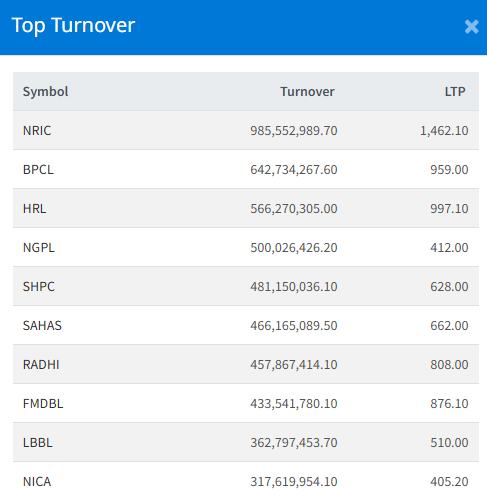Image resolution: width=487 pixels, height=495 pixels.
Task: Click NICA LTP value 405.20
Action: (449, 482)
